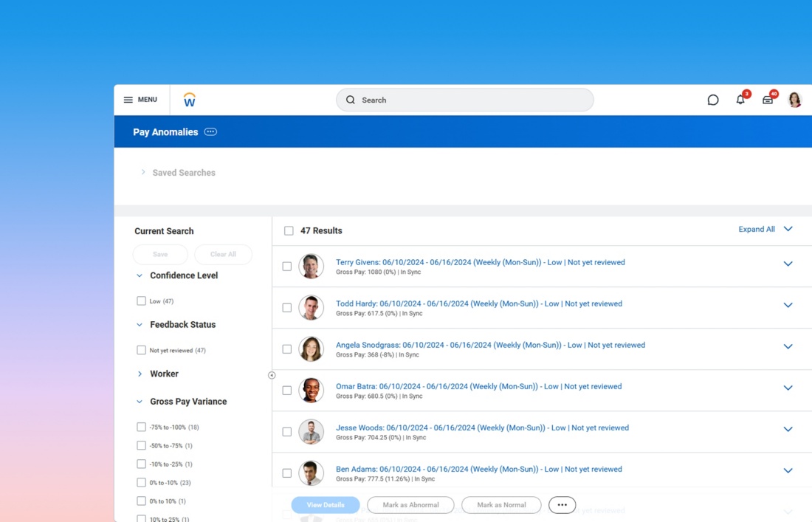Expand the Saved Searches section

143,173
